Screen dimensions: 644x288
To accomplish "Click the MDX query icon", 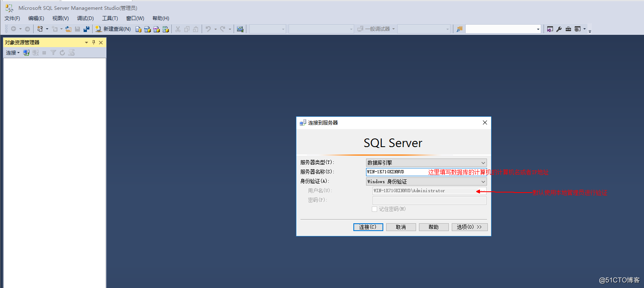I will [148, 29].
